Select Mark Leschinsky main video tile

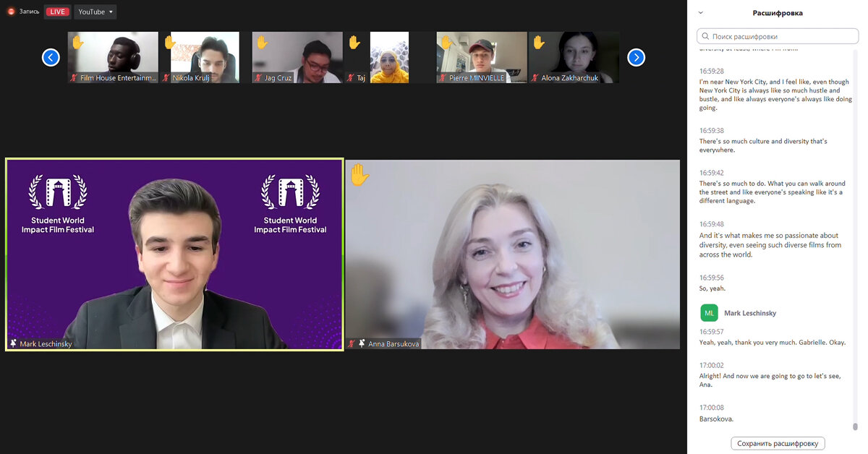point(174,254)
